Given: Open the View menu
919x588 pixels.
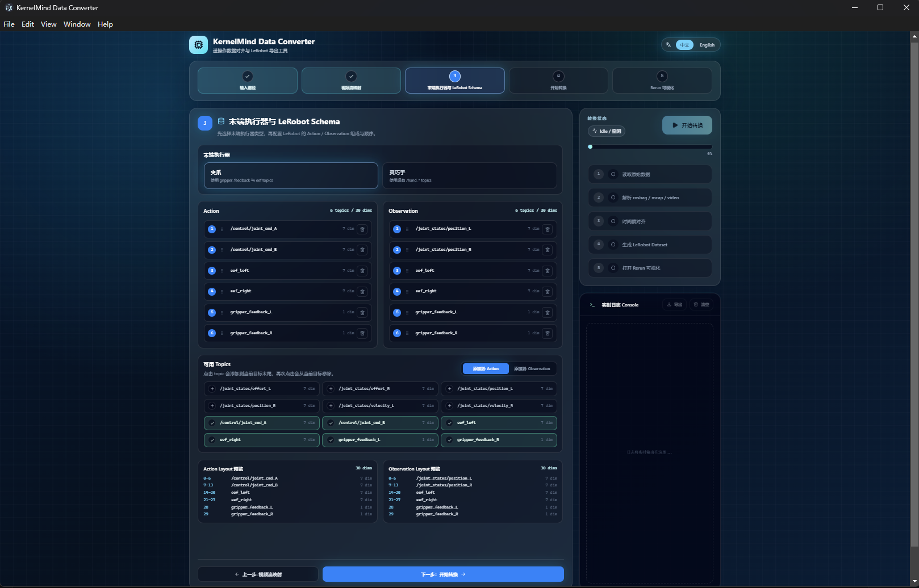Looking at the screenshot, I should pos(49,24).
